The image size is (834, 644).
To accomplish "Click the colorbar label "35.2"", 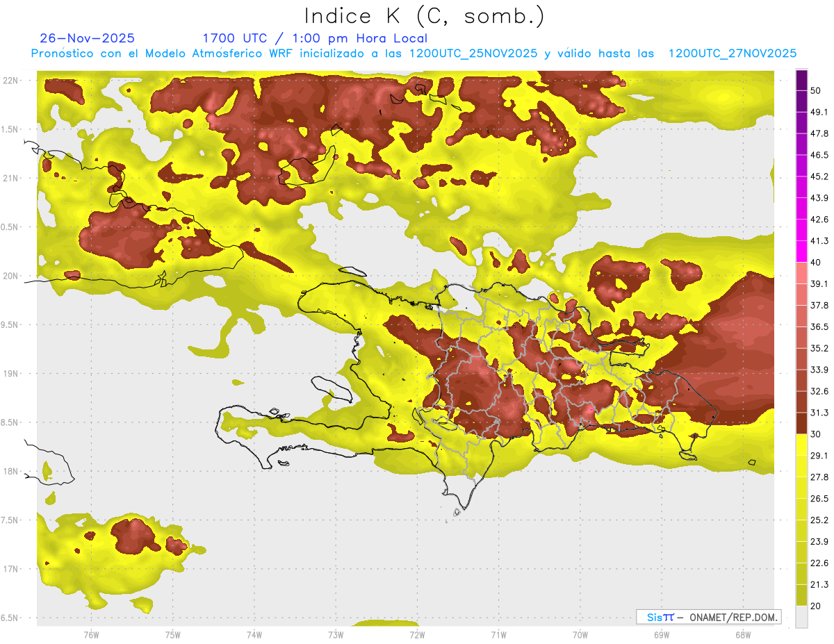I will click(x=820, y=348).
